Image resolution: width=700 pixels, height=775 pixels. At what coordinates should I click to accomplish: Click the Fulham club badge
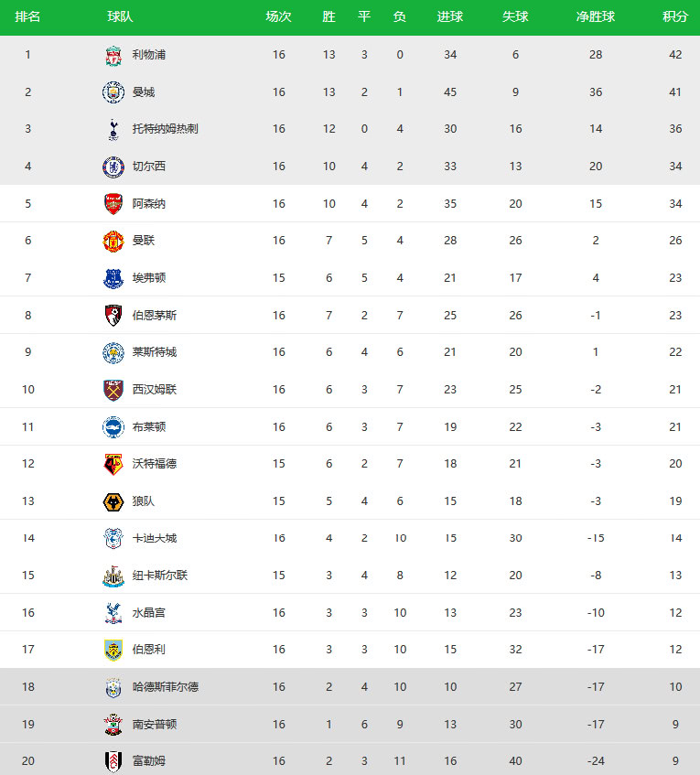point(113,761)
